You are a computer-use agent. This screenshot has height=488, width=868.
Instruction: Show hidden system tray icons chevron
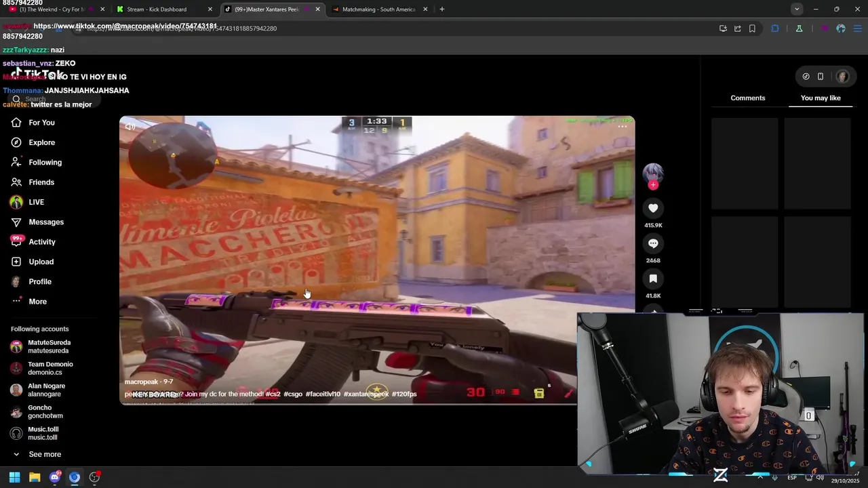(x=759, y=477)
